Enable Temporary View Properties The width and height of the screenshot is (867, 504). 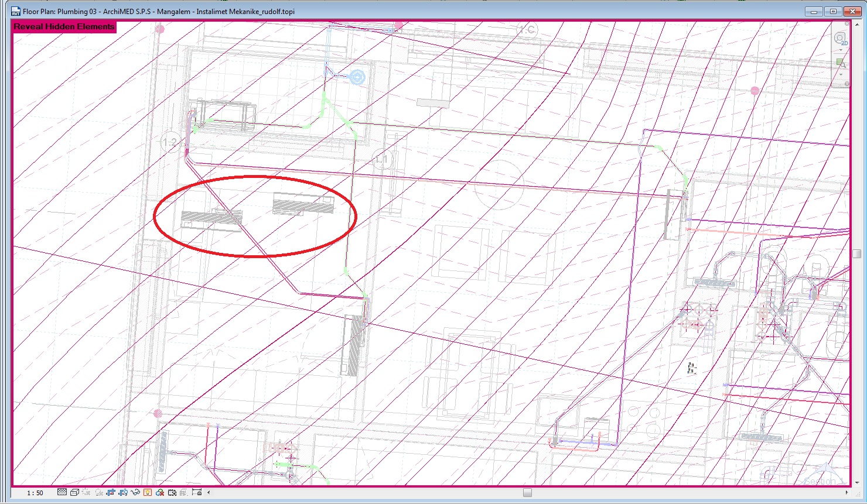(172, 492)
